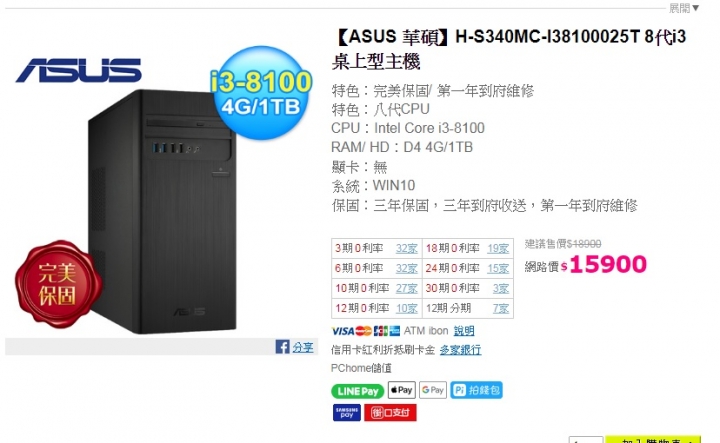Open the 7家 link for 12期分期
Screen dimensions: 720x443
click(501, 308)
